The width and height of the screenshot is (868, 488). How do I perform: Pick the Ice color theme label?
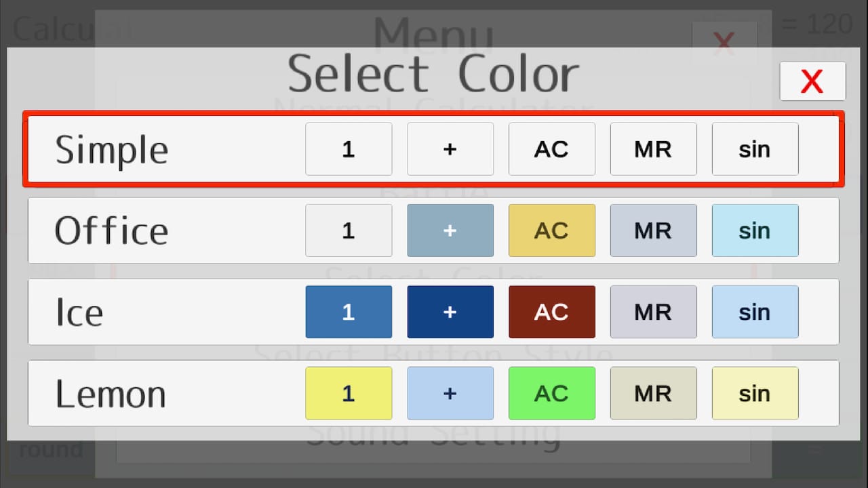tap(79, 312)
